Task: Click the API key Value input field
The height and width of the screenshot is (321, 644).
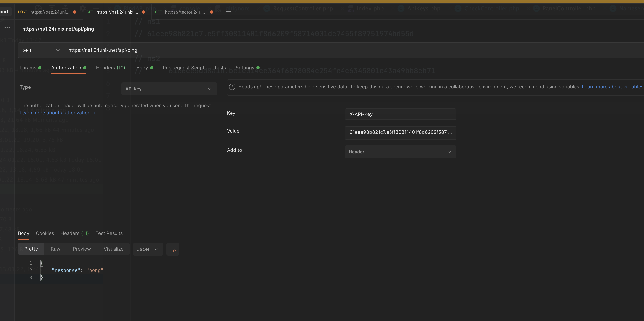Action: click(400, 132)
